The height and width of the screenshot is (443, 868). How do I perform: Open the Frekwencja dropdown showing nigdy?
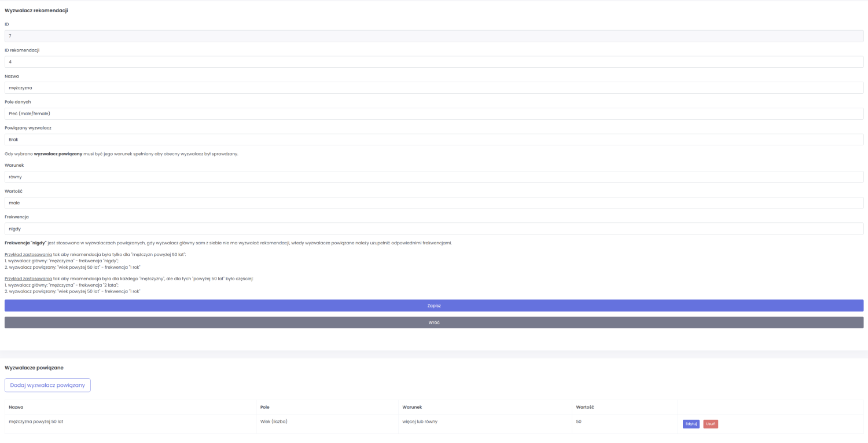point(433,229)
